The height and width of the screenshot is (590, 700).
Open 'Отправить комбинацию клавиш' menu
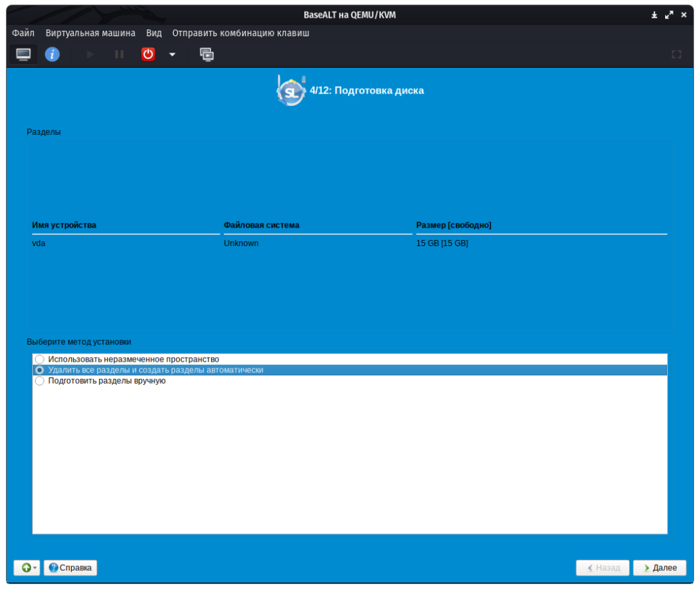tap(241, 33)
